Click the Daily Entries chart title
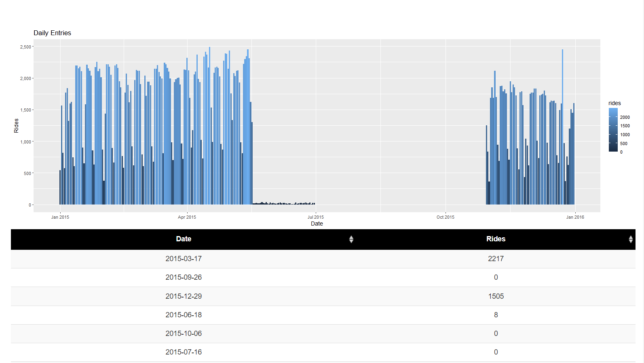 52,33
